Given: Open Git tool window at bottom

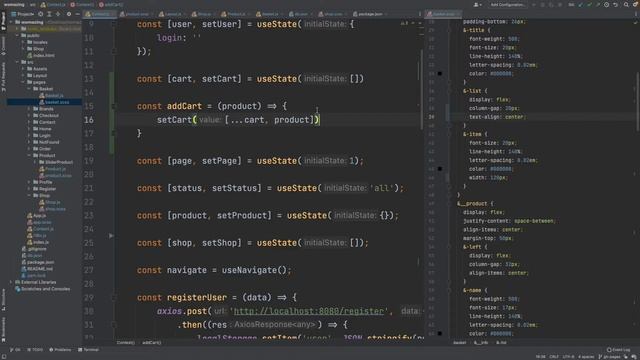Looking at the screenshot, I should 15,350.
